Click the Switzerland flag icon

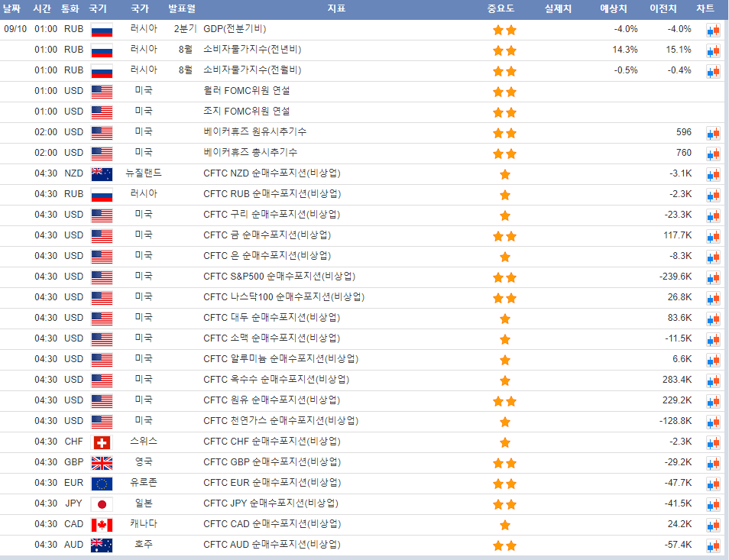tap(102, 442)
